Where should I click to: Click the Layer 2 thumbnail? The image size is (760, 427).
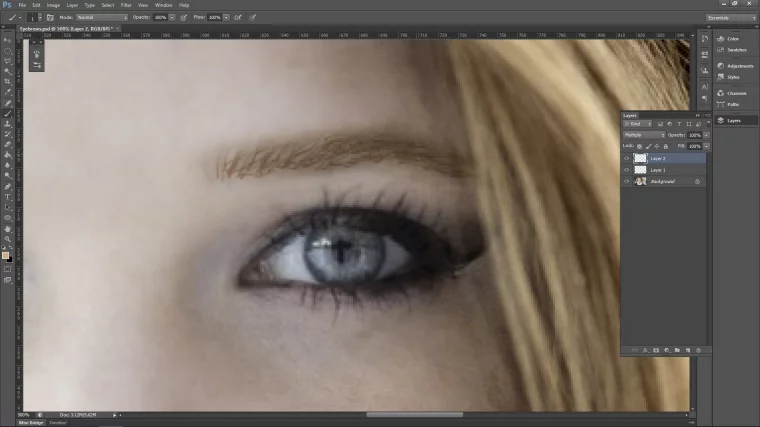pyautogui.click(x=640, y=158)
